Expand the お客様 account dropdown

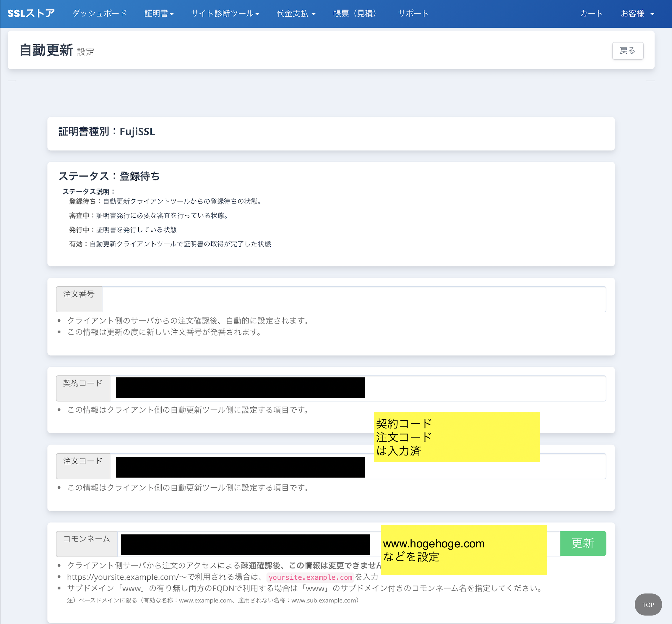(637, 14)
